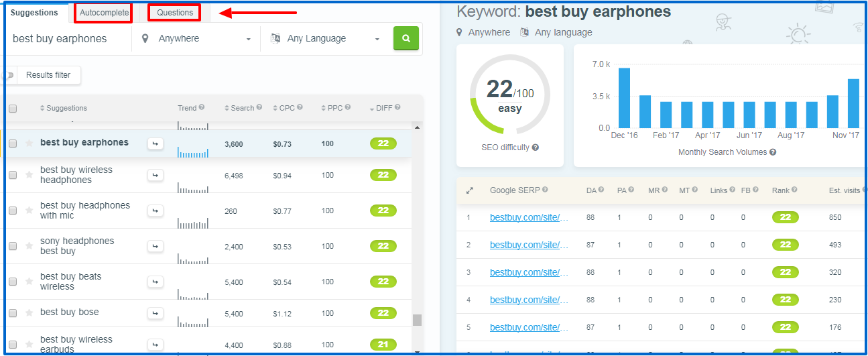The height and width of the screenshot is (356, 868).
Task: Click arrow button for 'best buy headphones with mic'
Action: (156, 211)
